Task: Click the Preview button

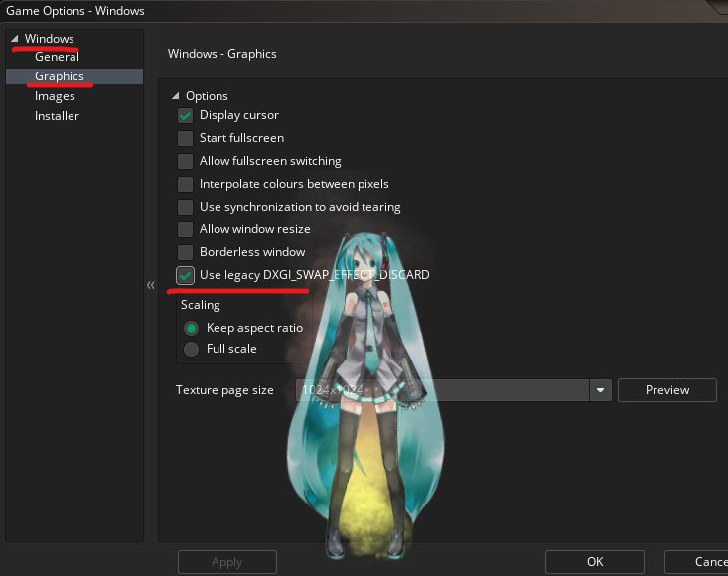Action: pos(667,390)
